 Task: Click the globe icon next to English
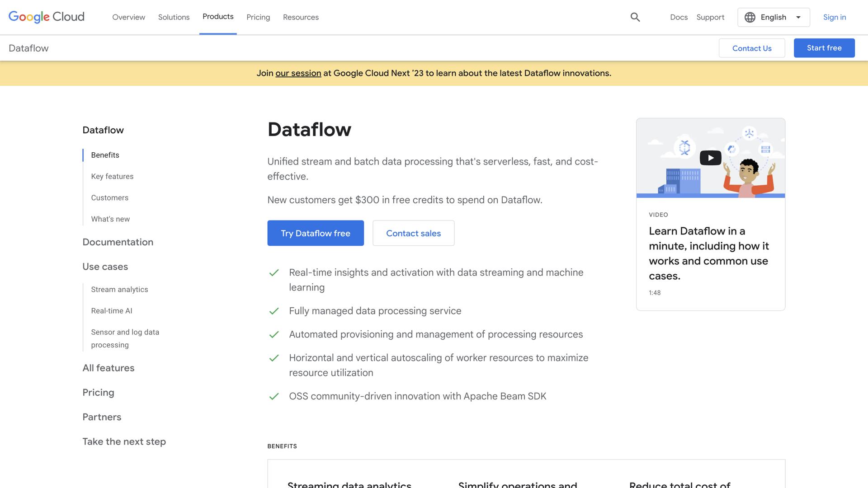750,17
